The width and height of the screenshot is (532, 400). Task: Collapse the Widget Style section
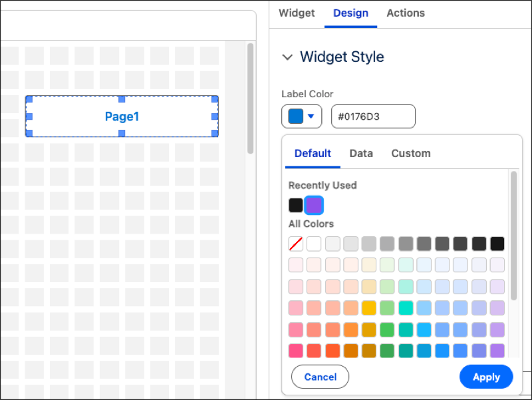(287, 57)
